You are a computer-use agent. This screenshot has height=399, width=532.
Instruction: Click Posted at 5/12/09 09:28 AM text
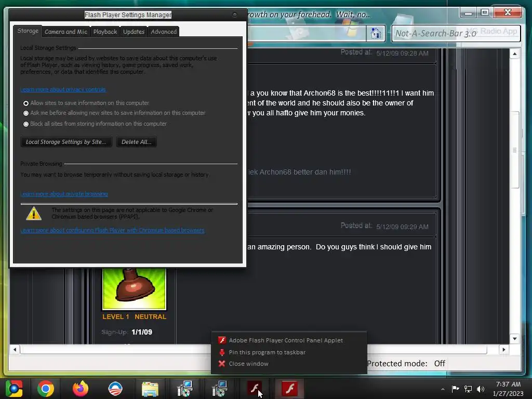pos(384,52)
